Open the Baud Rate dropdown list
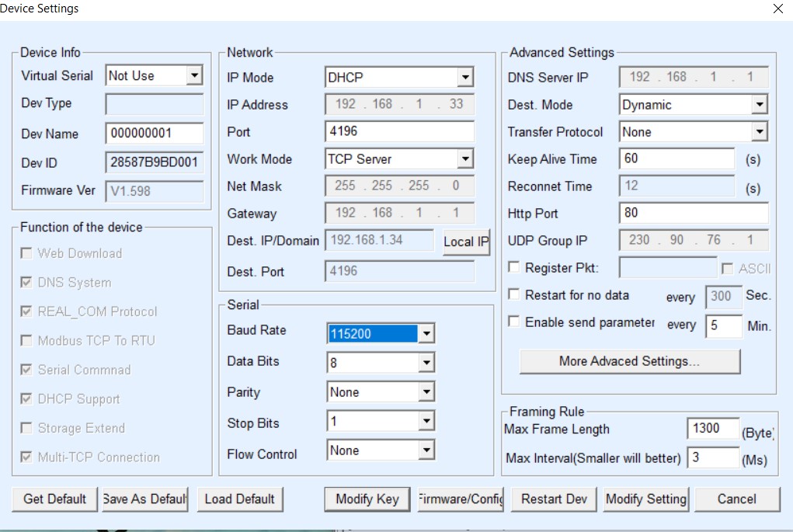The height and width of the screenshot is (532, 793). pyautogui.click(x=426, y=335)
